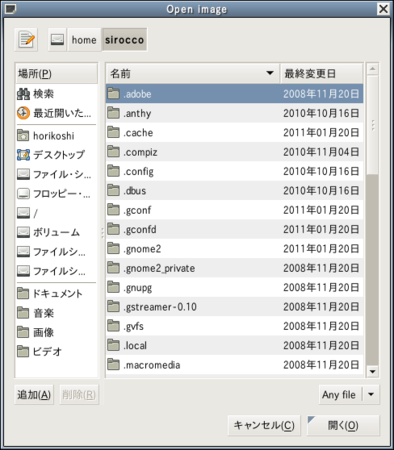This screenshot has width=394, height=450.
Task: Open 最近開いた recently used files
Action: pyautogui.click(x=57, y=113)
